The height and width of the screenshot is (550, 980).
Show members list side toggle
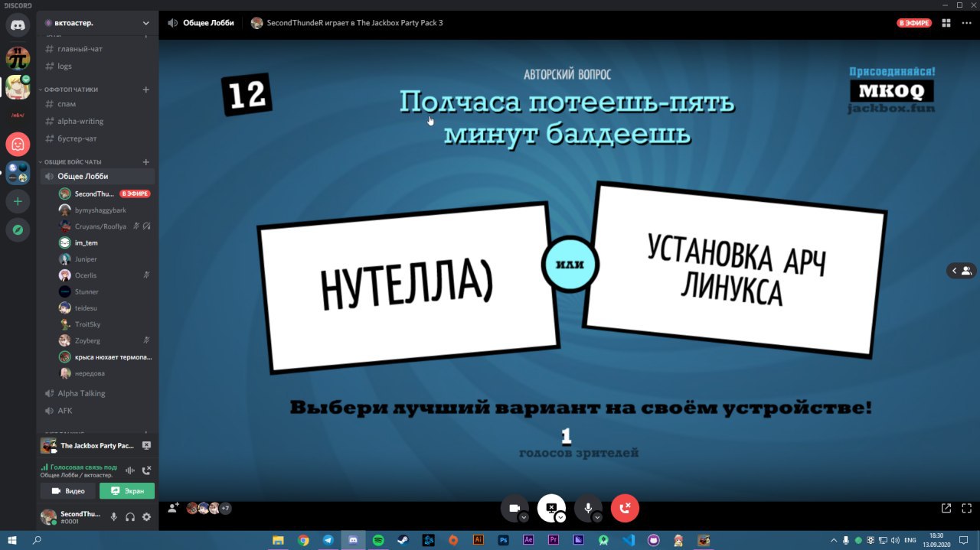pos(961,270)
